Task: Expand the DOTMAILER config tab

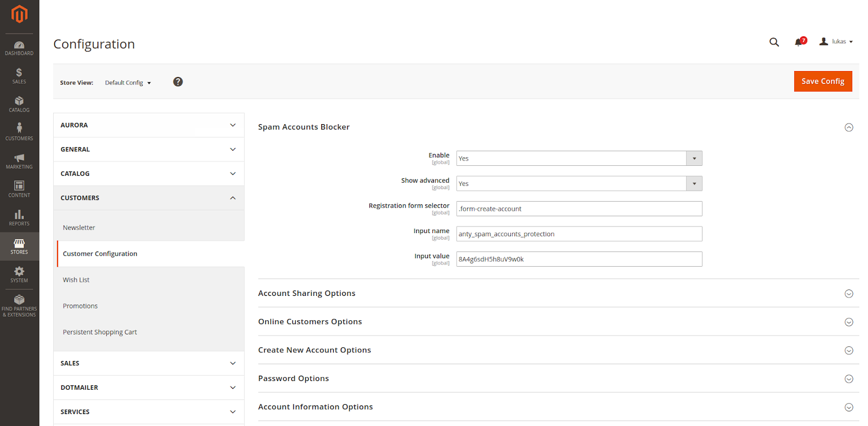Action: (149, 388)
